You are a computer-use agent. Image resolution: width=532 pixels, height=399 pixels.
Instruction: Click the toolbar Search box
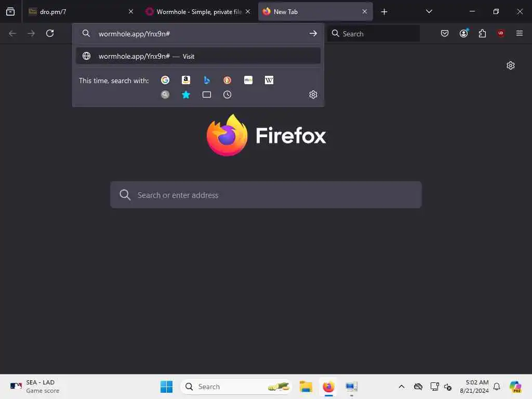coord(374,34)
